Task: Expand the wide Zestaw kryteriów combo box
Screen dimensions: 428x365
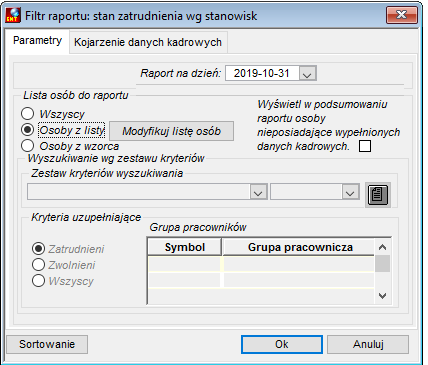Action: click(x=258, y=192)
